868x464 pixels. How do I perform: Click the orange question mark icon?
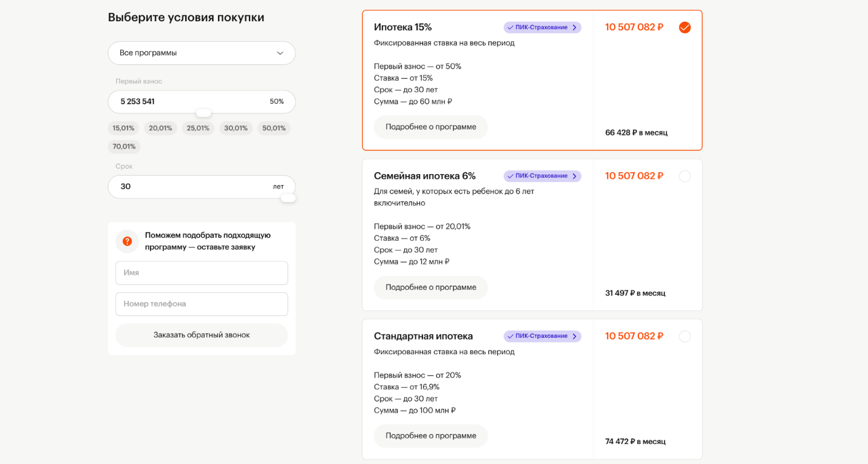tap(127, 241)
